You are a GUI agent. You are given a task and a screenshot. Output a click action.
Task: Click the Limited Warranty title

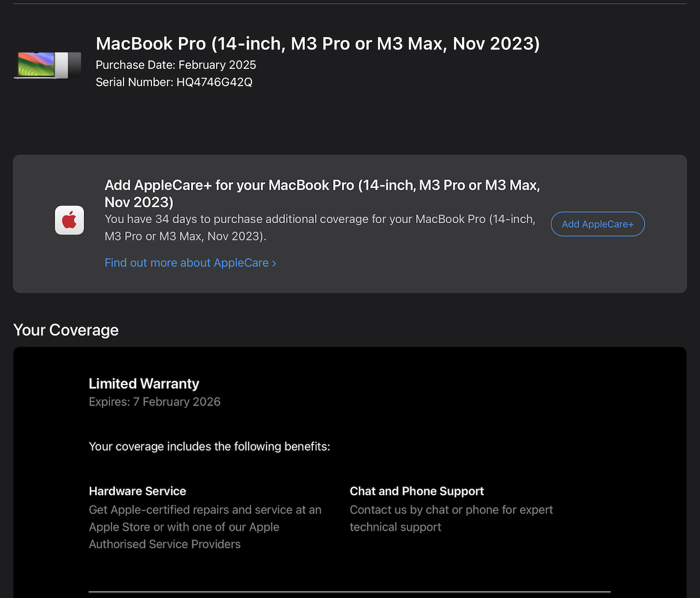pos(144,384)
